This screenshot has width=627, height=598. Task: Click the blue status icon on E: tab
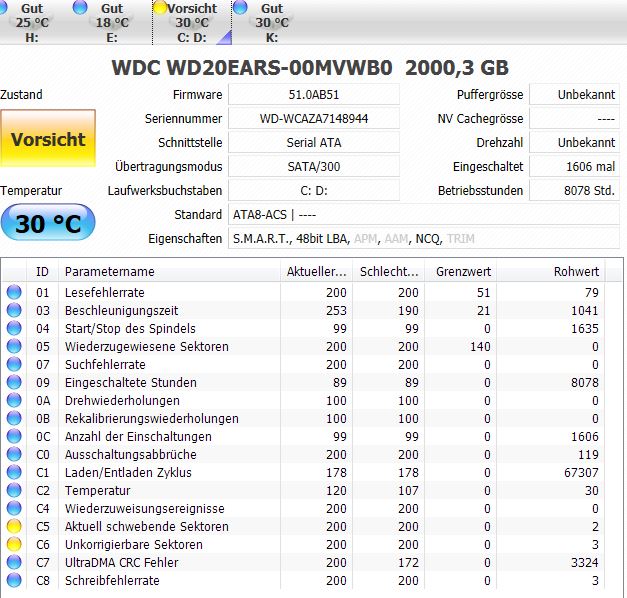coord(80,7)
